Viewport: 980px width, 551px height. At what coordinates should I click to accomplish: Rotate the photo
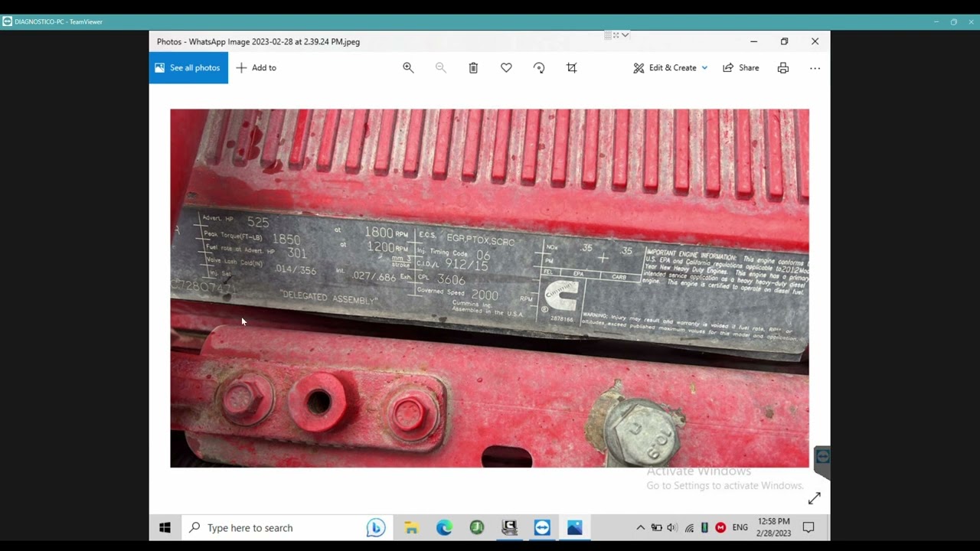click(x=539, y=67)
